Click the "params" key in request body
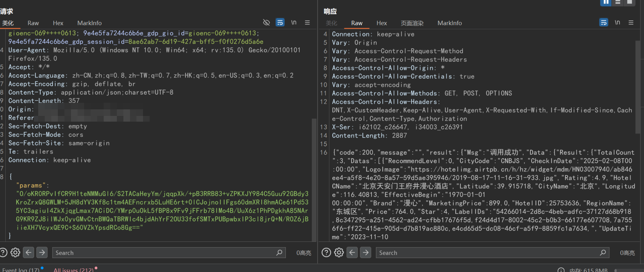 tap(31, 185)
